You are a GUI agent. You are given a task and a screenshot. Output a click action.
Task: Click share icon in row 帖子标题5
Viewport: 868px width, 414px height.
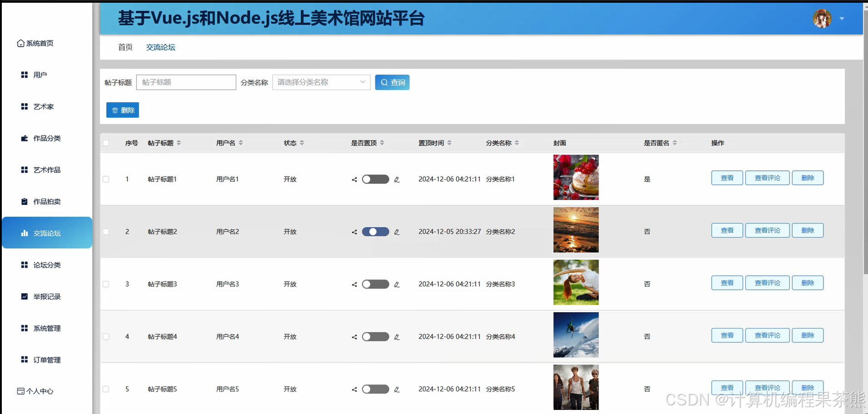(x=354, y=389)
